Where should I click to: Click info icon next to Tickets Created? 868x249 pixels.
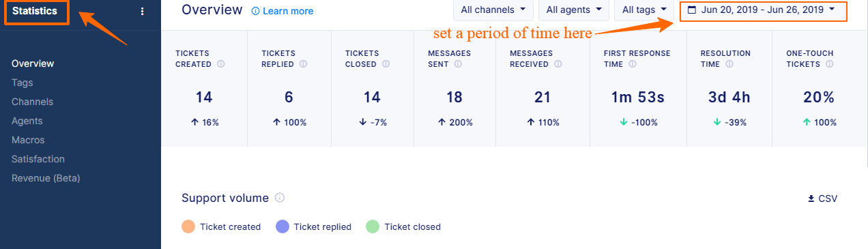221,64
